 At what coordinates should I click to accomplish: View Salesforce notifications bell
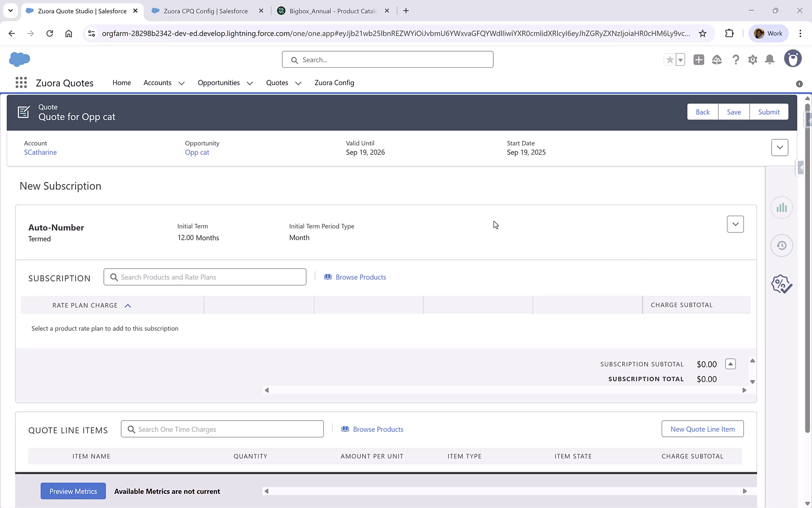[x=769, y=60]
